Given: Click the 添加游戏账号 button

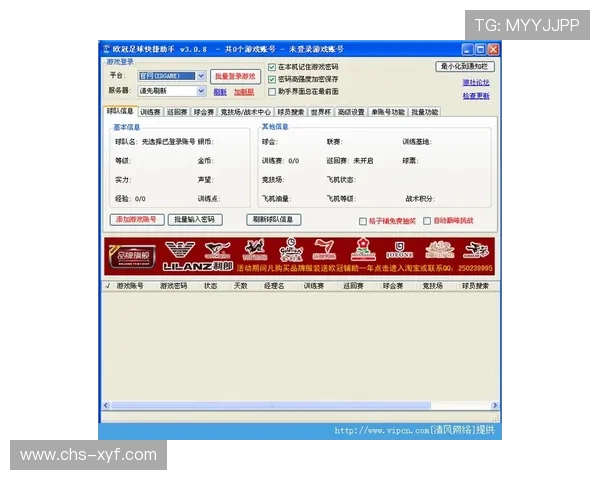Looking at the screenshot, I should click(136, 219).
